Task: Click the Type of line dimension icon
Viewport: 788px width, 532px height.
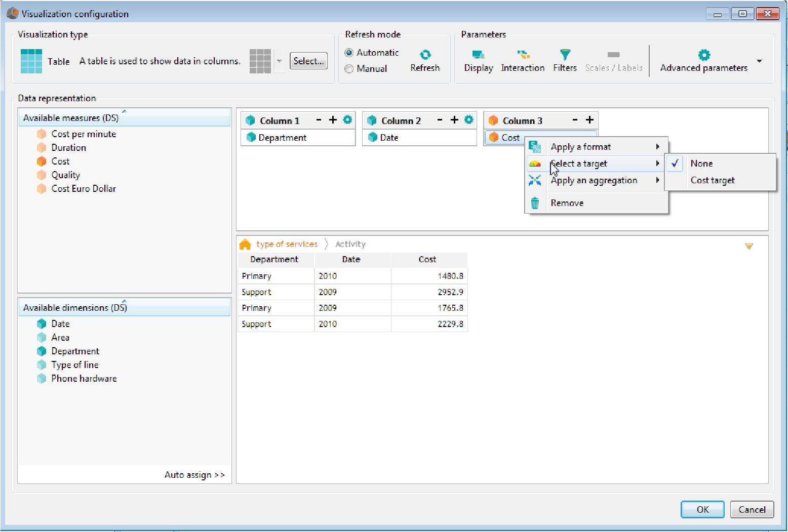Action: tap(42, 365)
